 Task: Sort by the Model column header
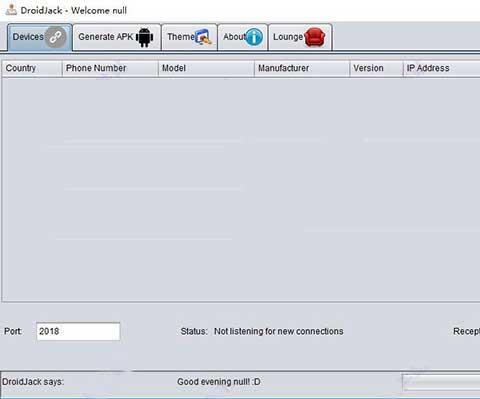206,68
